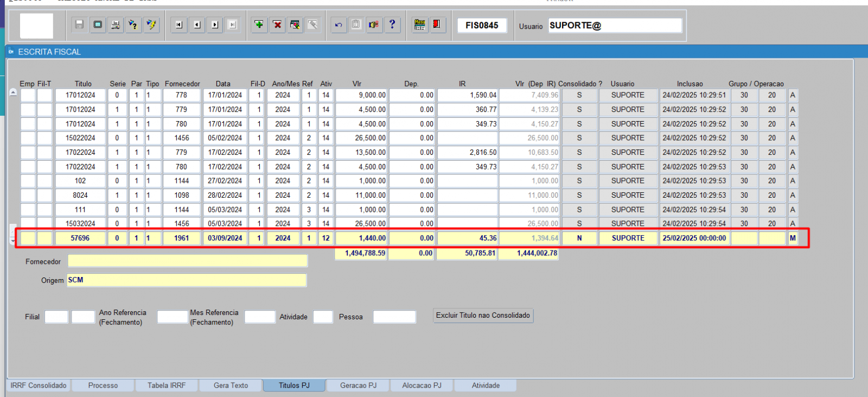868x397 pixels.
Task: Click the Usuario field showing SUPORTE@
Action: click(x=615, y=26)
